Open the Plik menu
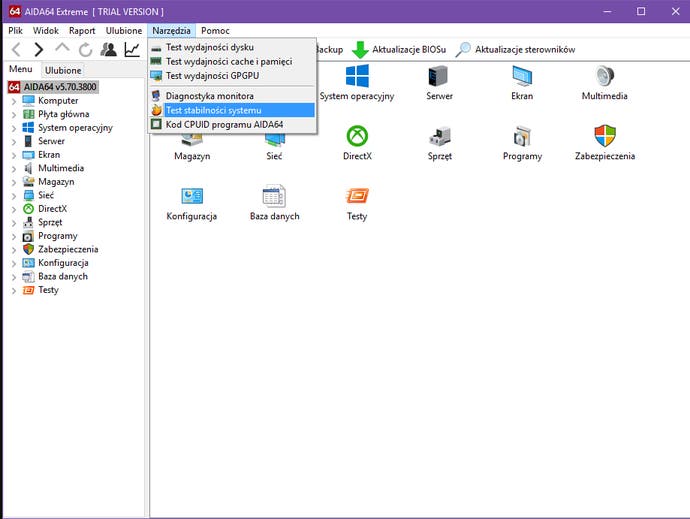 pos(15,30)
